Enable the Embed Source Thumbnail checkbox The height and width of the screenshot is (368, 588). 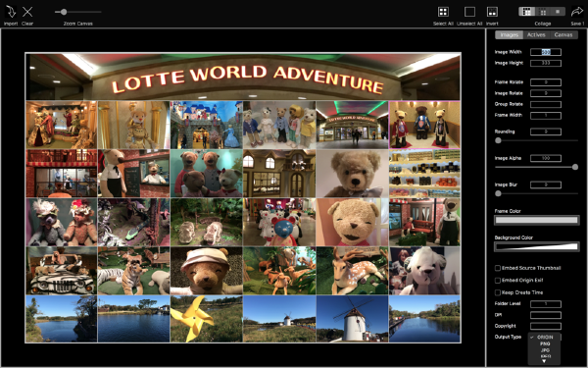(x=498, y=268)
